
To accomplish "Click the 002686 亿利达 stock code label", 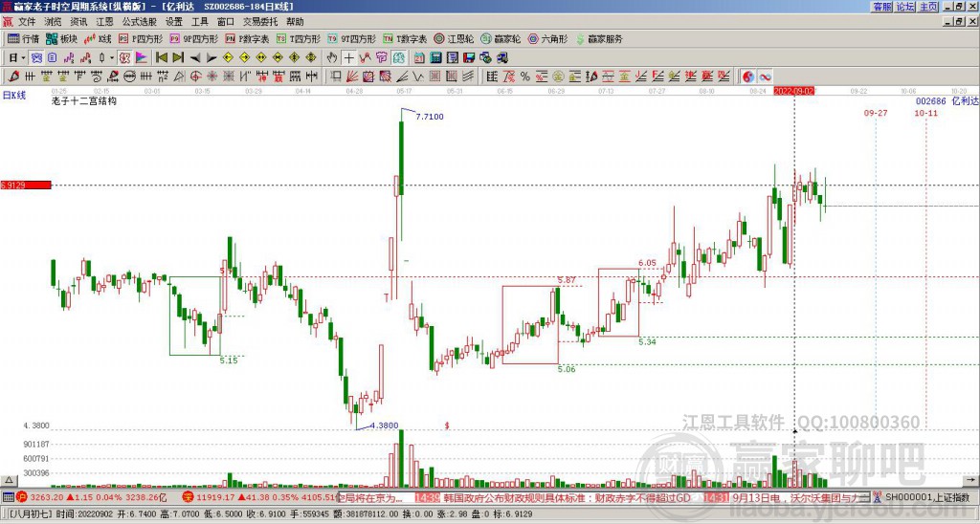I will click(x=947, y=100).
